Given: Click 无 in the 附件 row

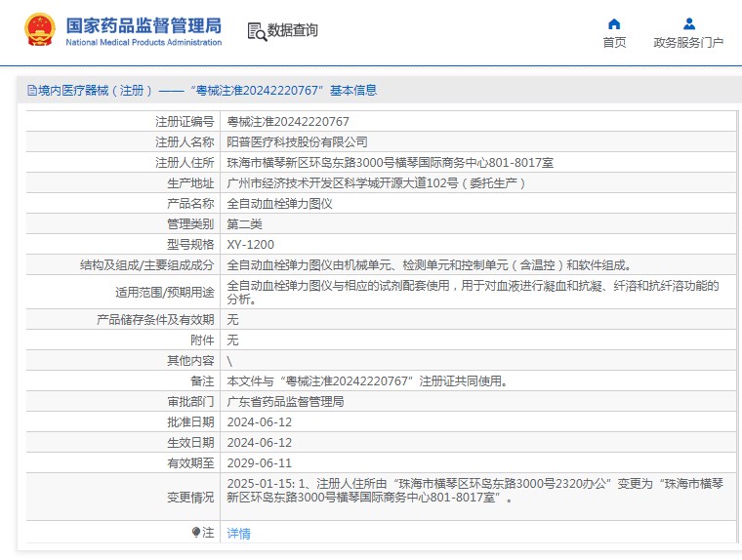Looking at the screenshot, I should 232,340.
